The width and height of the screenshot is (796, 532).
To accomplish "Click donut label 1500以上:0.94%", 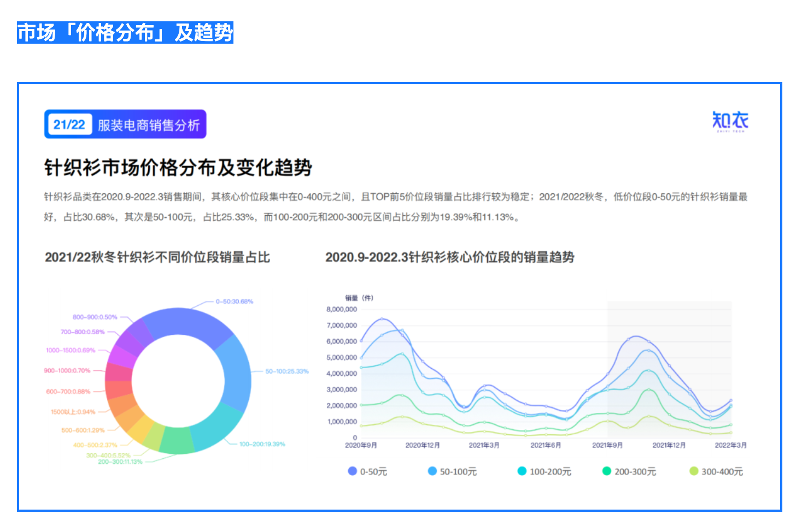I will [x=73, y=412].
